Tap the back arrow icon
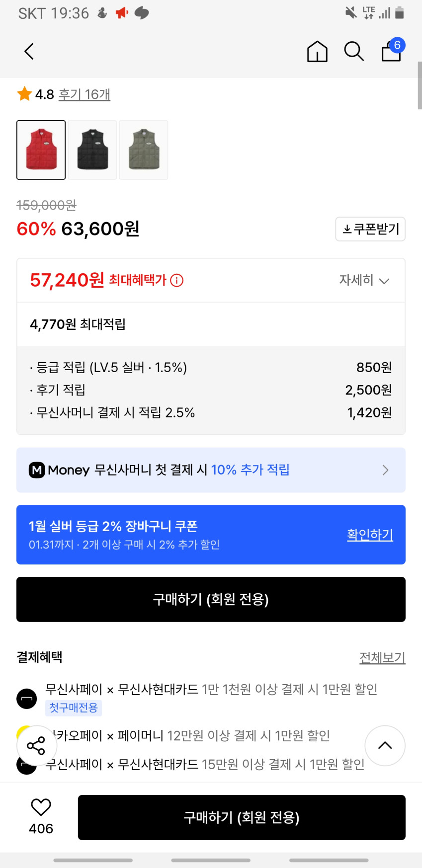This screenshot has width=422, height=868. tap(29, 51)
